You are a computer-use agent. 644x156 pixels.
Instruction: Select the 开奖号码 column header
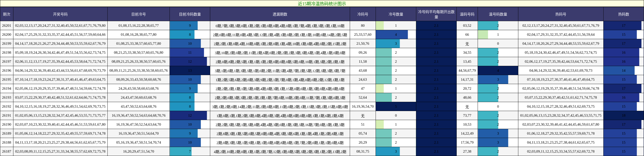[60, 14]
